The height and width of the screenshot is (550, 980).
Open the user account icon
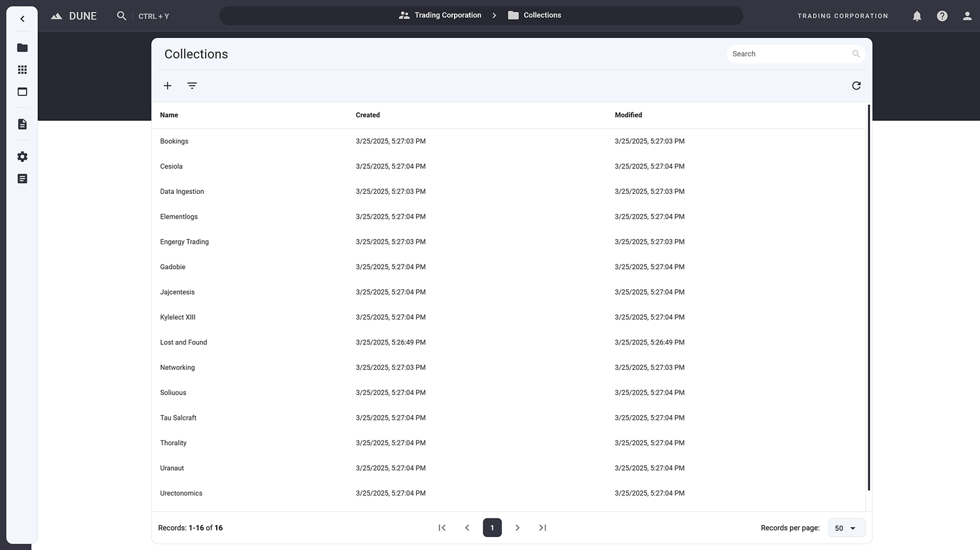click(968, 16)
